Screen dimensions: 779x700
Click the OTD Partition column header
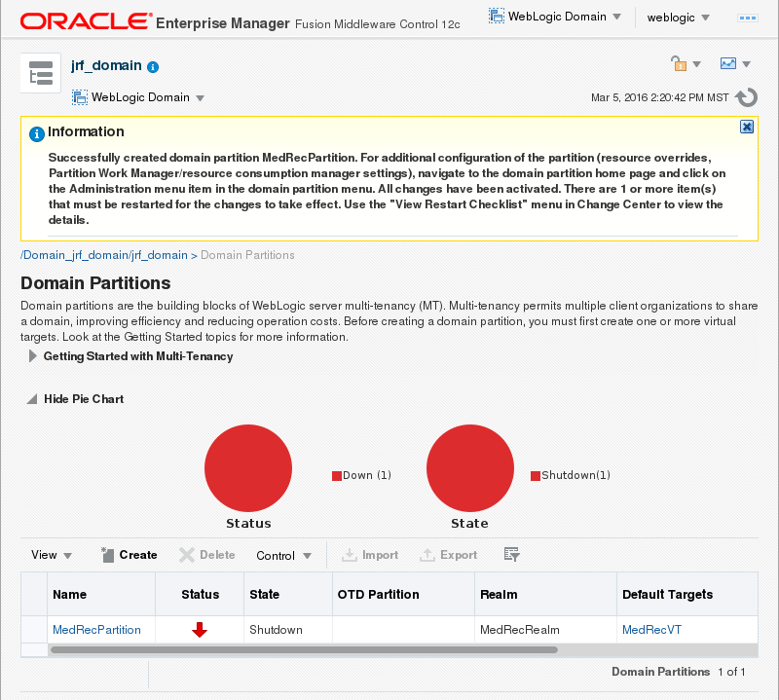click(x=403, y=594)
